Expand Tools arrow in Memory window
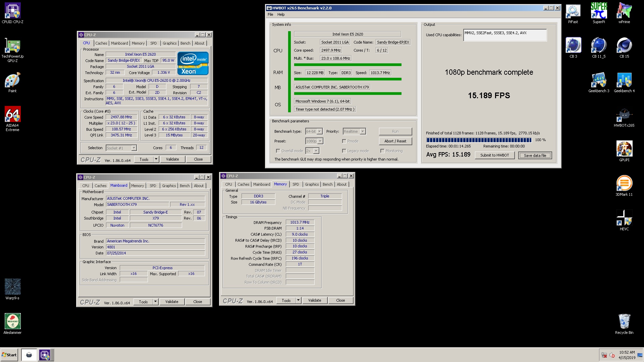The height and width of the screenshot is (362, 644). (x=299, y=300)
